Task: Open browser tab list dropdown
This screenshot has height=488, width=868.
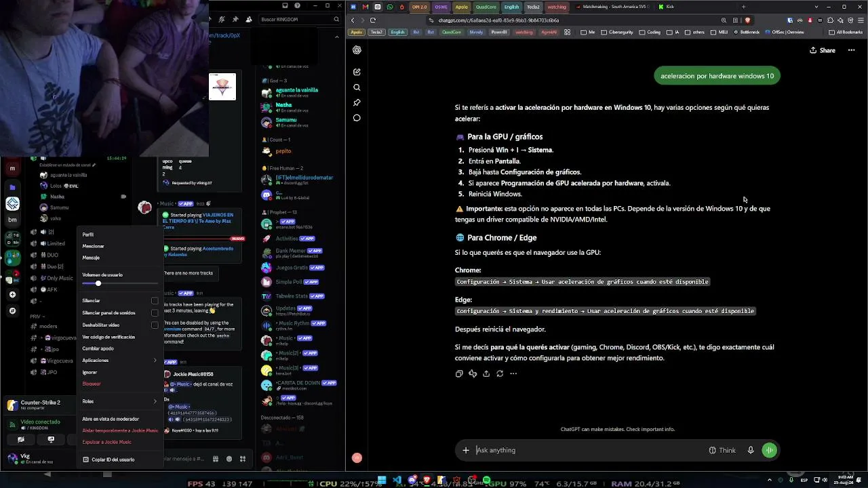Action: coord(816,7)
